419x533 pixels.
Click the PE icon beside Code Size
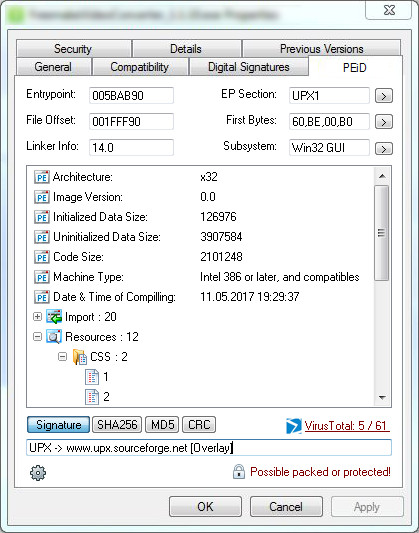click(42, 257)
